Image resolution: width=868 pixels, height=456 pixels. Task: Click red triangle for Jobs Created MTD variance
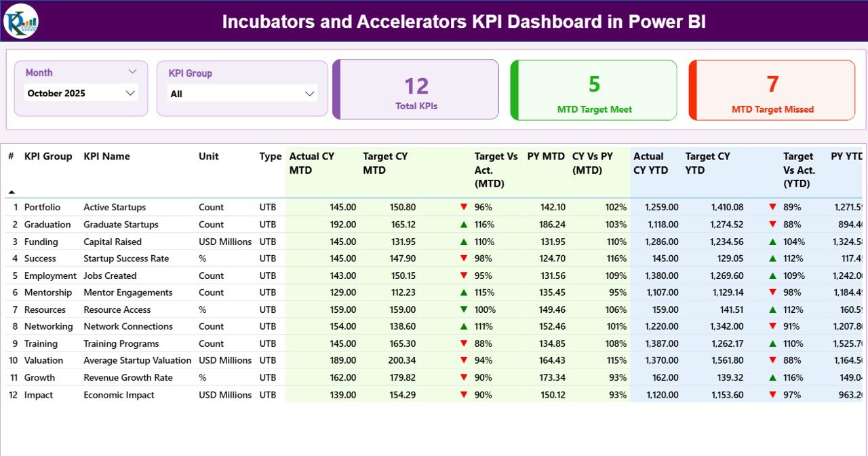click(464, 275)
